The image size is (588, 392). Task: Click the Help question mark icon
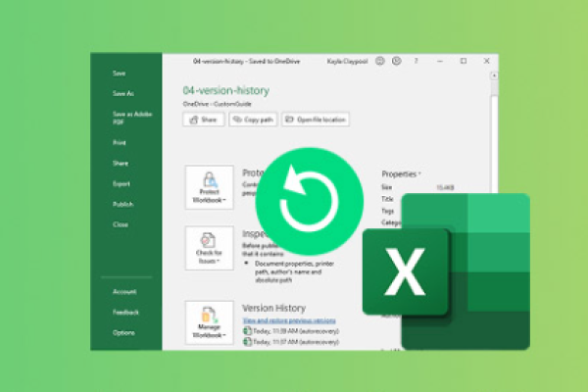point(416,61)
